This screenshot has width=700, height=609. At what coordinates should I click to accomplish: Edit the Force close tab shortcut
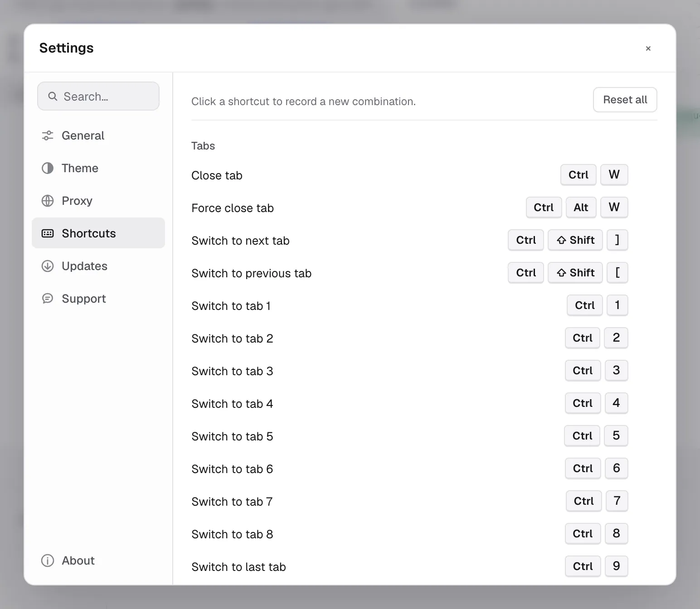[x=577, y=208]
